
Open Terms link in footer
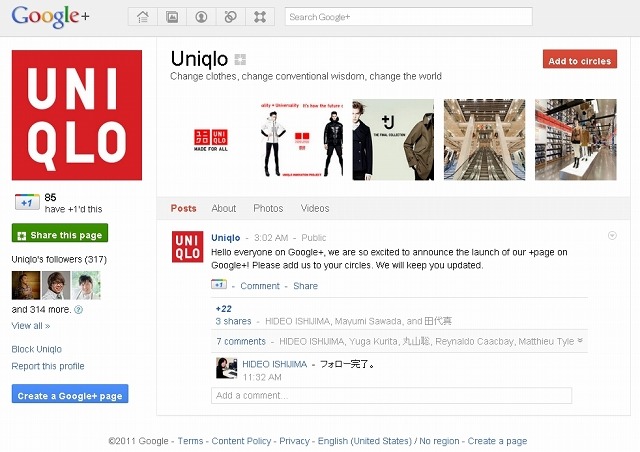[190, 441]
